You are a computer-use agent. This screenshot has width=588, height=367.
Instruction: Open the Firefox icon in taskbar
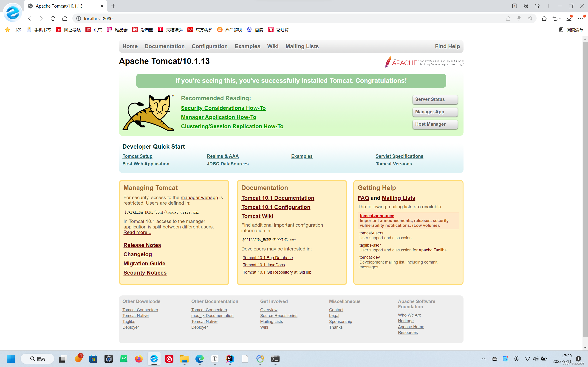point(139,359)
